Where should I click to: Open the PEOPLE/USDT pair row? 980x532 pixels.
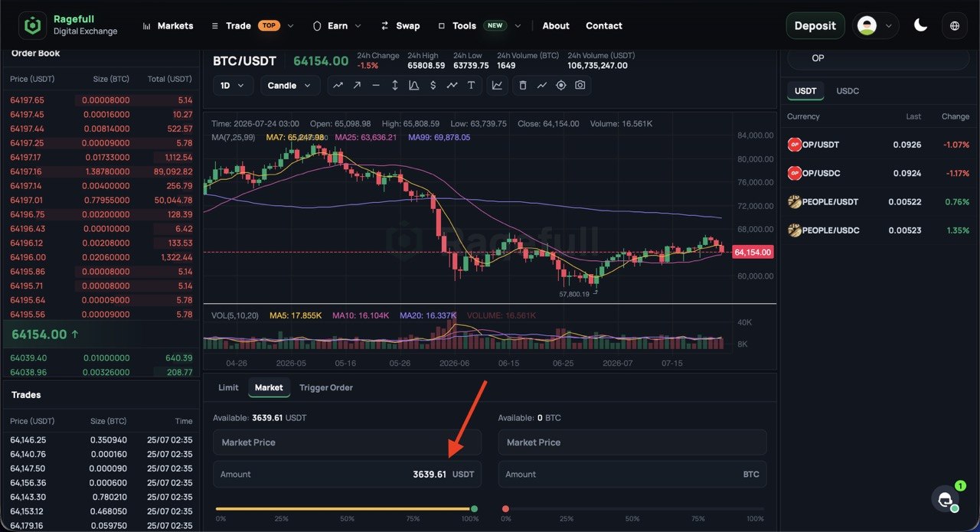[878, 202]
